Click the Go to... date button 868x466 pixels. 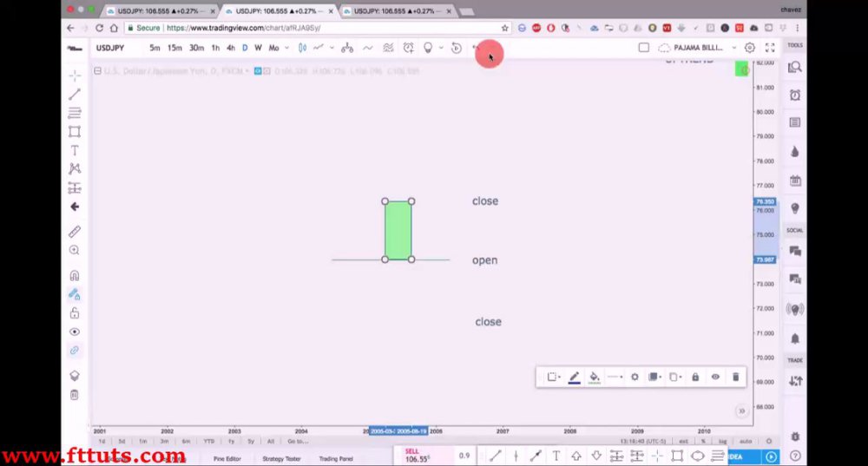[x=298, y=442]
